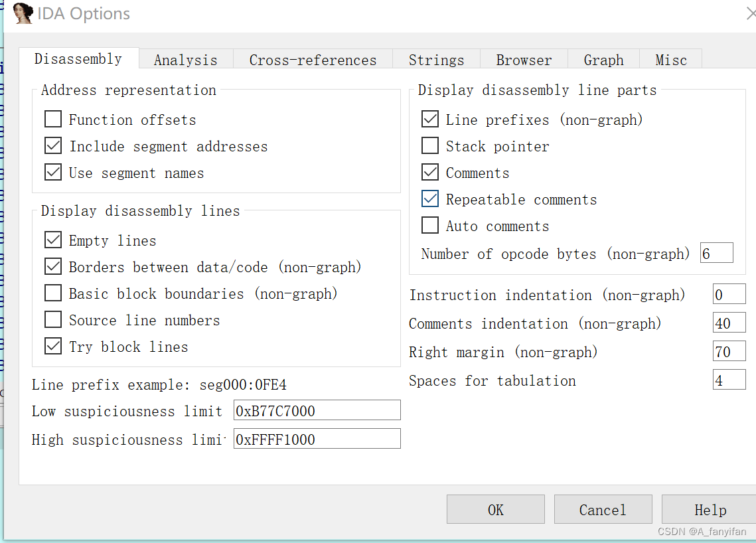Click the Number of opcode bytes field
This screenshot has width=756, height=543.
(x=716, y=253)
